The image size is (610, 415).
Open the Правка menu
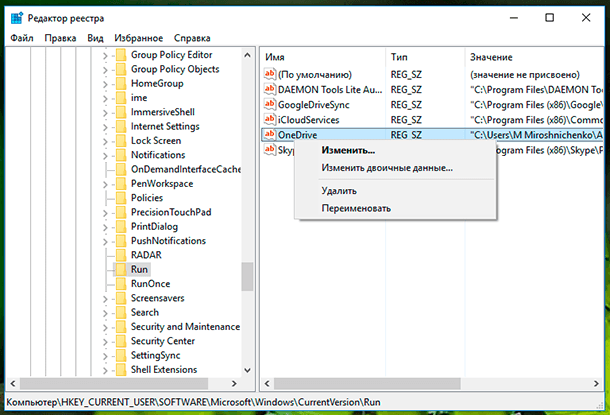tap(60, 38)
